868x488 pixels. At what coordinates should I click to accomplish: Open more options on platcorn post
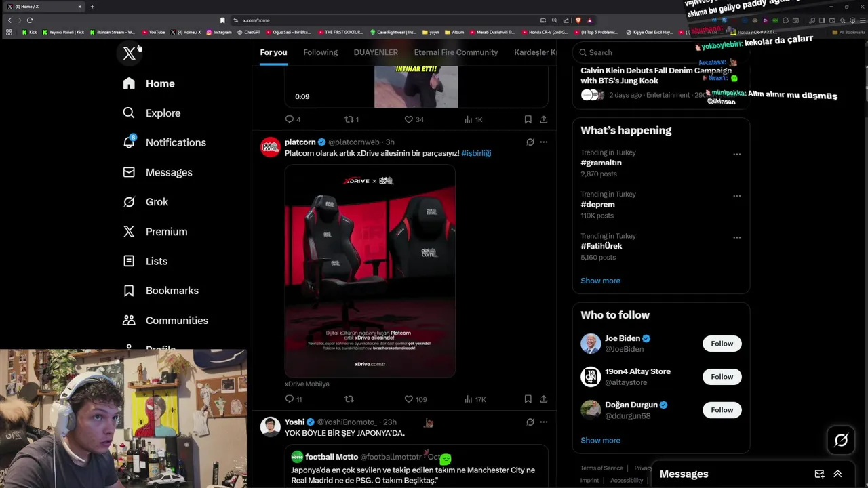pos(543,142)
